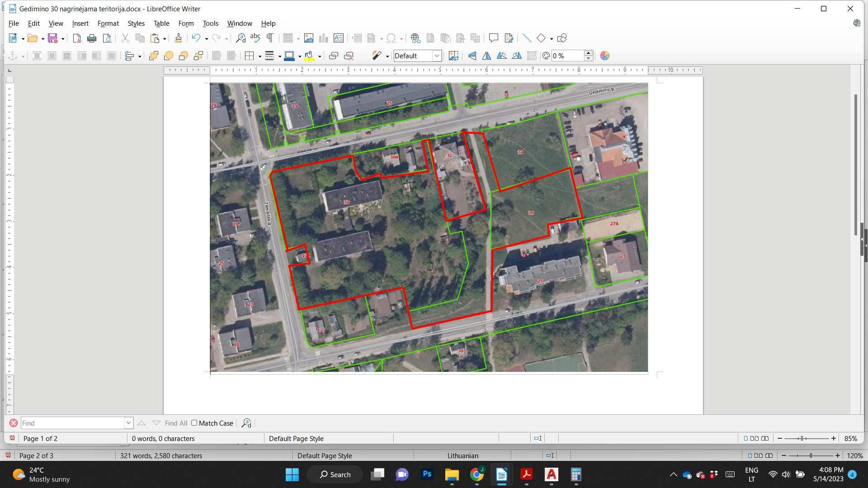
Task: Open the Basic Shapes dropdown arrow
Action: coord(552,39)
